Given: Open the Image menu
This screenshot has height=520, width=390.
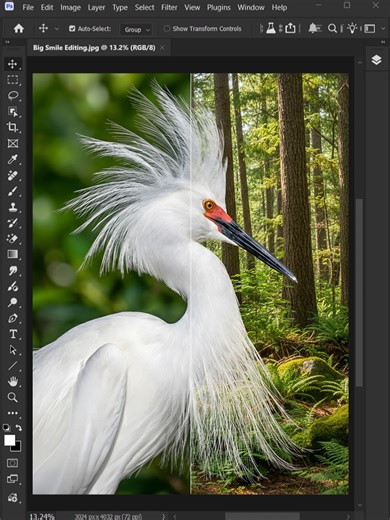Looking at the screenshot, I should pos(70,7).
